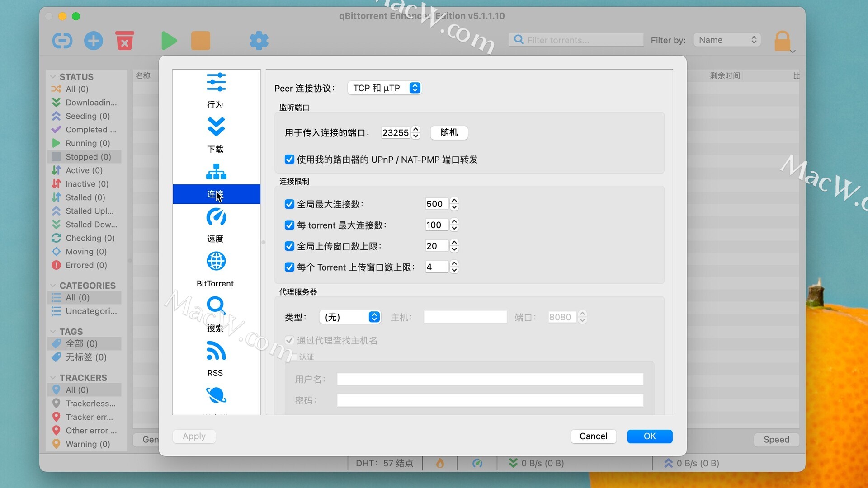This screenshot has width=868, height=488.
Task: Click the 主机 host text field
Action: 465,317
